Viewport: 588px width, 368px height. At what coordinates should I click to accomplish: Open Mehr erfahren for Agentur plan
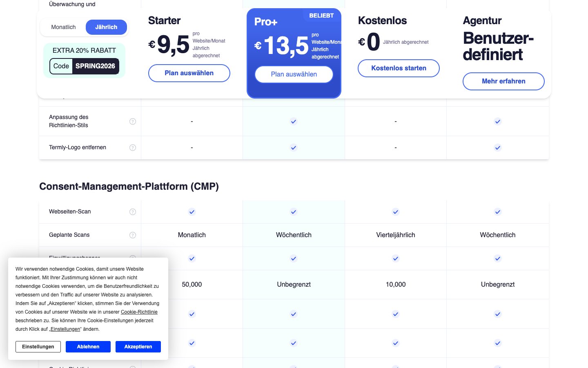[x=503, y=81]
